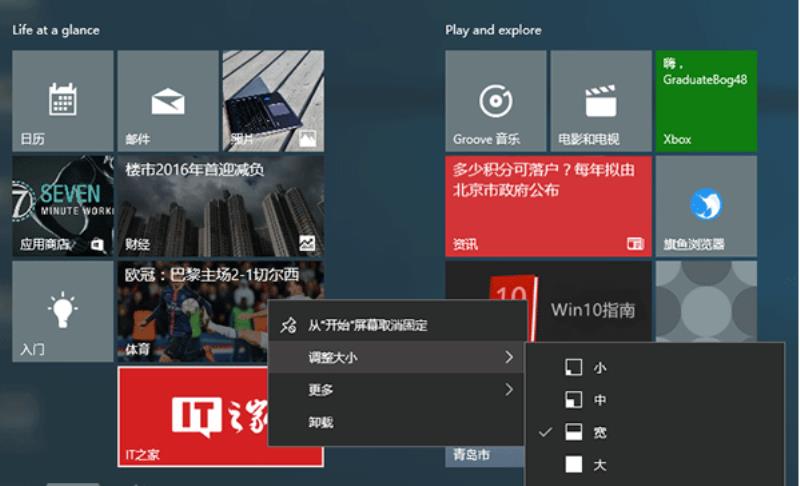800x486 pixels.
Task: Open the 照片 photos tile
Action: click(273, 100)
